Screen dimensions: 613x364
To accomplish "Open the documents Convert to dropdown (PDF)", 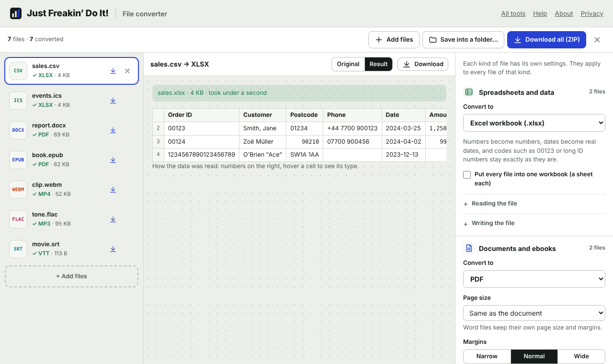I will 534,279.
